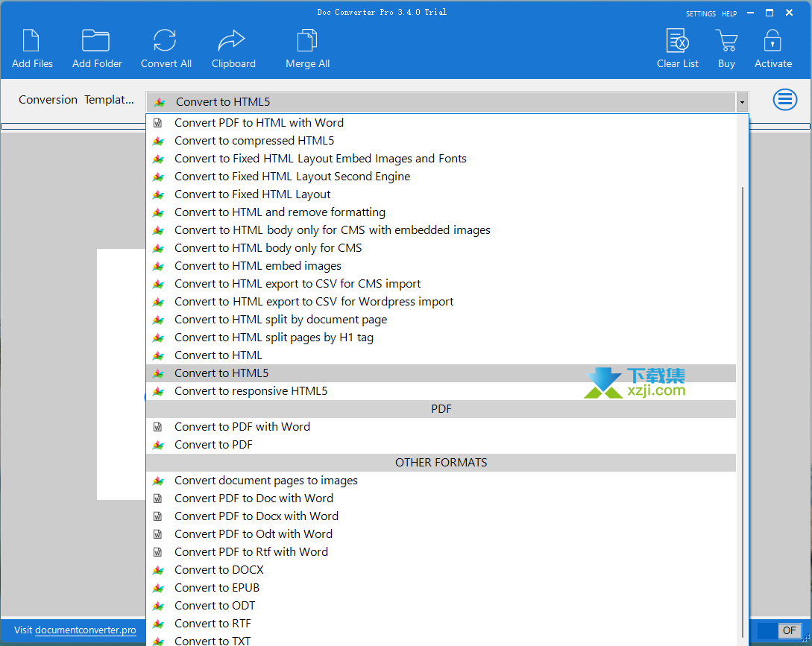Click the Word icon beside Convert PDF to Docx
This screenshot has width=812, height=646.
coord(158,516)
